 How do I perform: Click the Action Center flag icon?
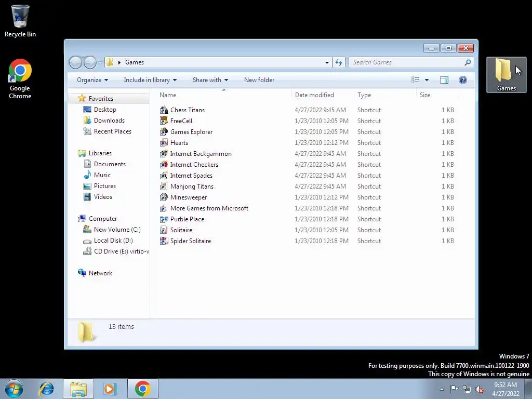pos(454,389)
